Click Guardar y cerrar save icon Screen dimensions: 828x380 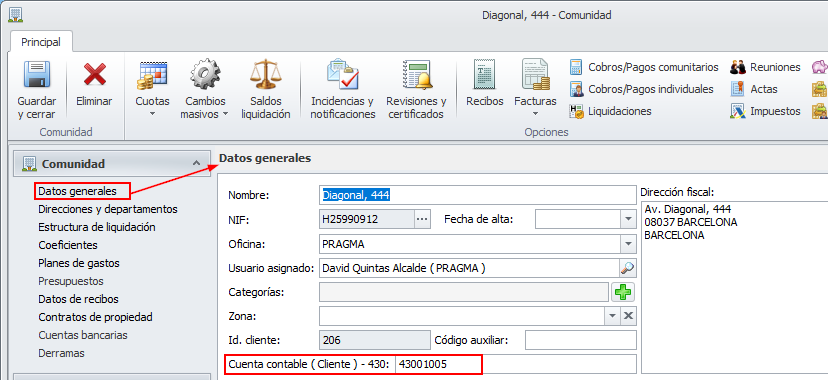(36, 74)
